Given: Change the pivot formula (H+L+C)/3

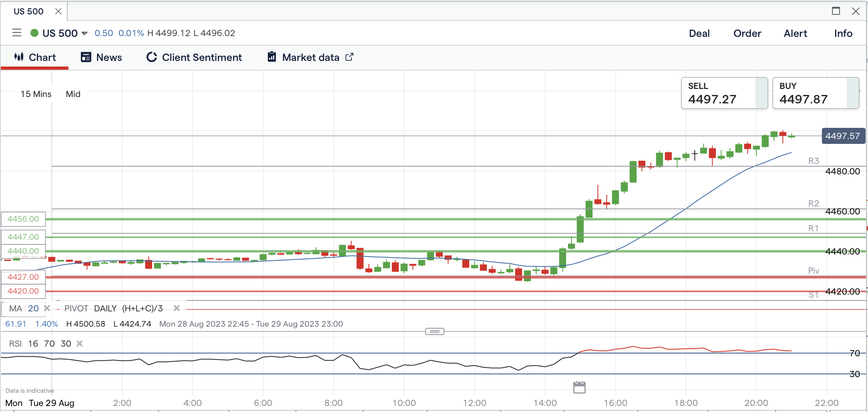Looking at the screenshot, I should [143, 308].
